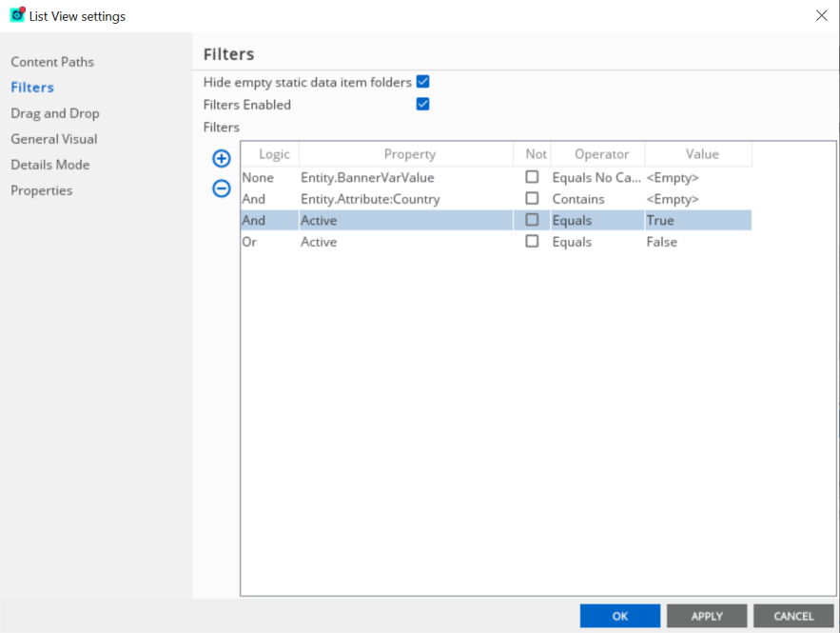Select the False value cell

pyautogui.click(x=698, y=242)
